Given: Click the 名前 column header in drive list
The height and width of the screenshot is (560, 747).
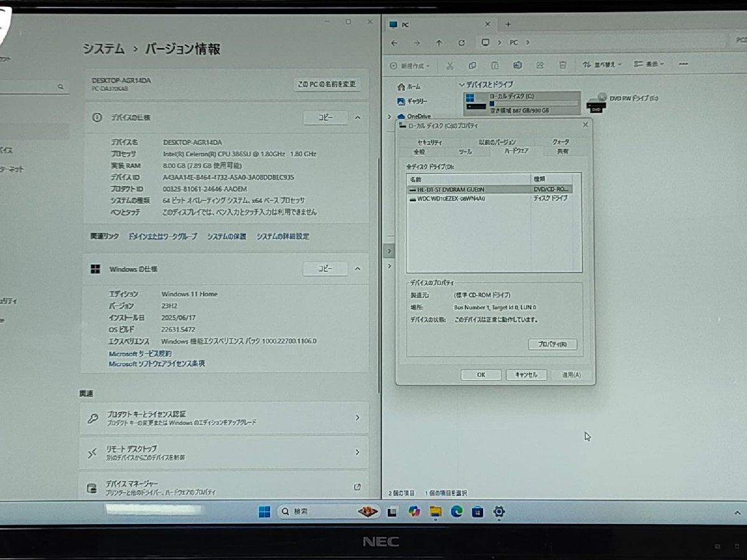Looking at the screenshot, I should pos(469,179).
